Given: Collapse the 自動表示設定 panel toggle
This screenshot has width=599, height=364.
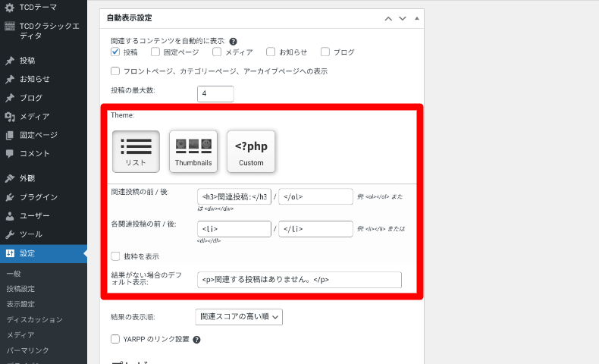Looking at the screenshot, I should click(417, 18).
